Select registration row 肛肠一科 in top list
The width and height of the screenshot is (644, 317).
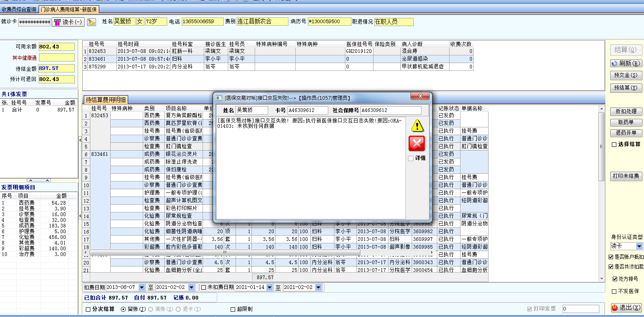[x=278, y=51]
